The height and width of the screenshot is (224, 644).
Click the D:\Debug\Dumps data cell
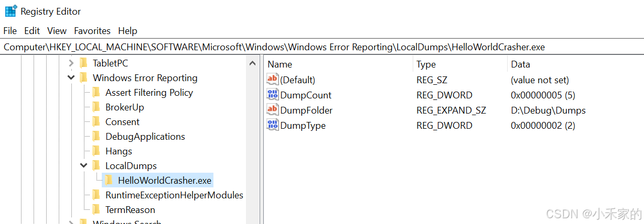point(548,110)
